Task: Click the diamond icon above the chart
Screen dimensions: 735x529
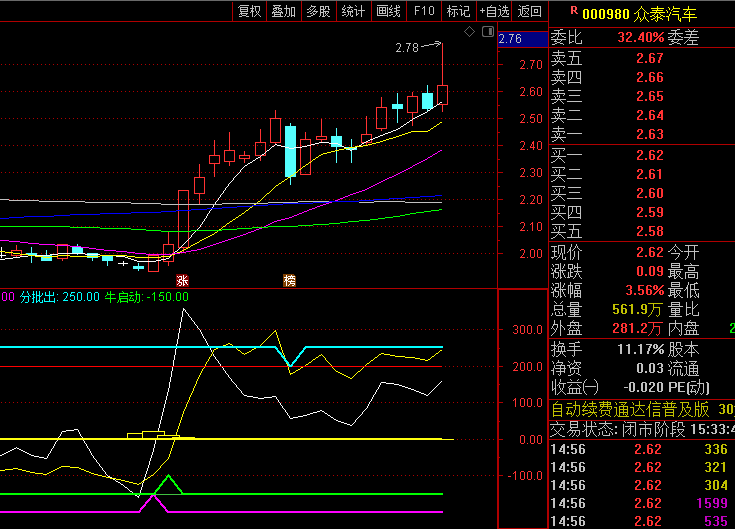Action: (469, 32)
